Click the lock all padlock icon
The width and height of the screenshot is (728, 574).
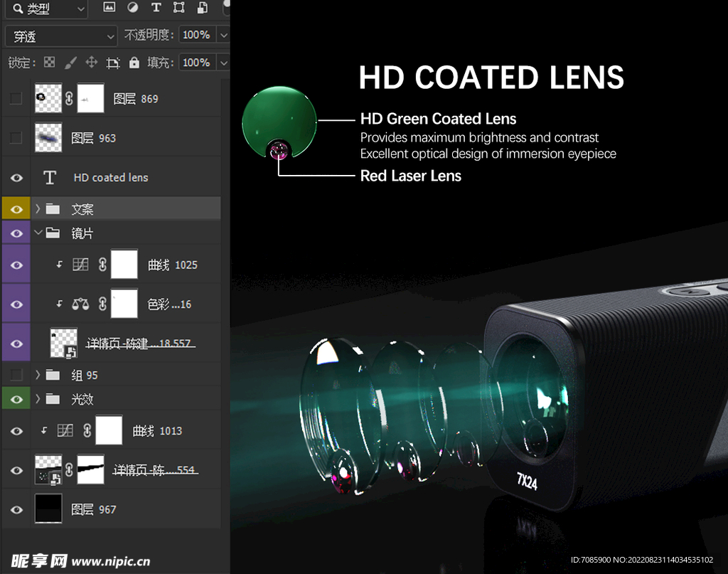[x=134, y=63]
